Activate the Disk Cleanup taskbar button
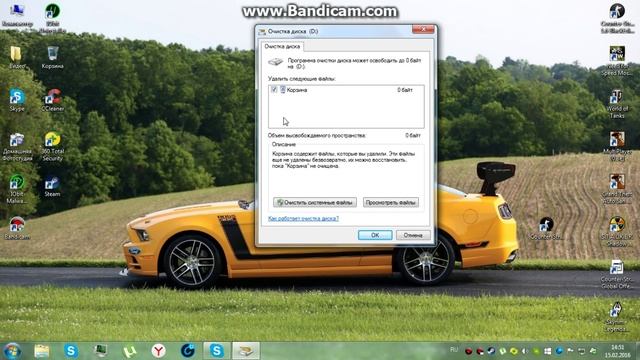 pyautogui.click(x=246, y=351)
